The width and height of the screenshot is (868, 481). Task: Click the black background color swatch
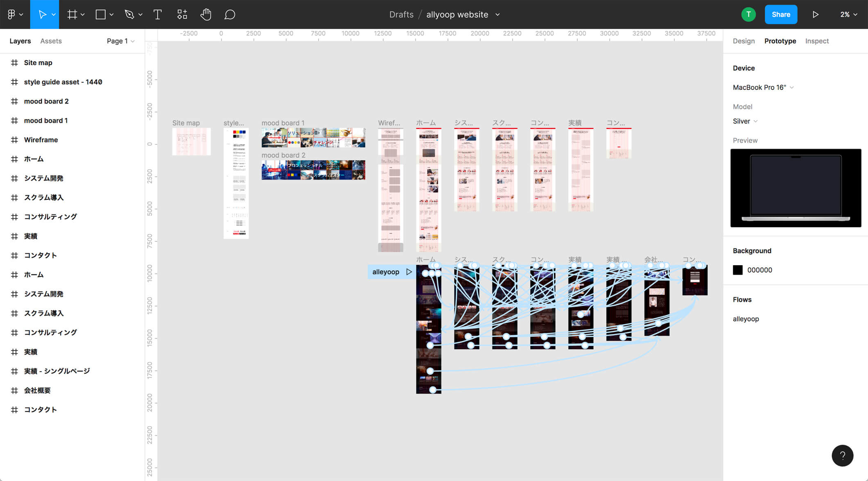click(x=737, y=270)
